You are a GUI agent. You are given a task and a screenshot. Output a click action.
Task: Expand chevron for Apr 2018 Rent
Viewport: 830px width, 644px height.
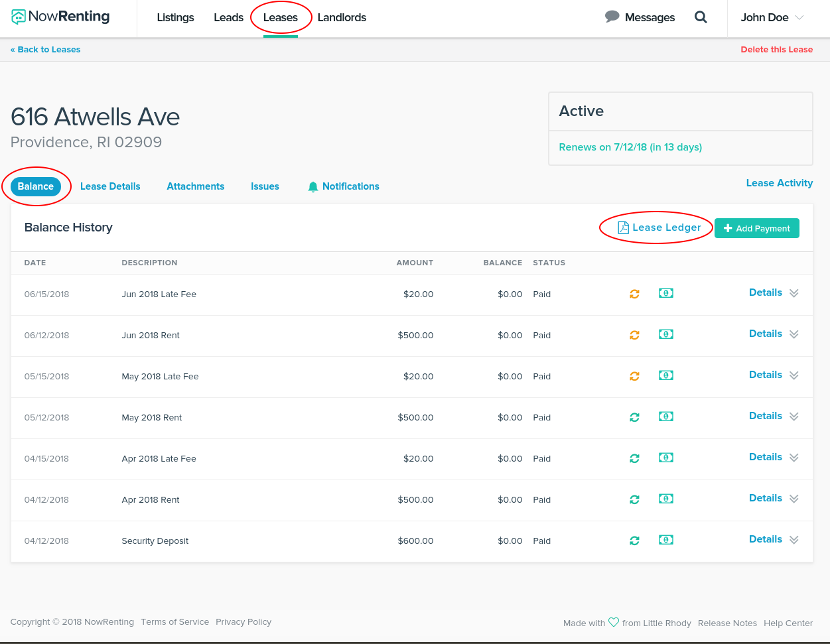(x=794, y=499)
